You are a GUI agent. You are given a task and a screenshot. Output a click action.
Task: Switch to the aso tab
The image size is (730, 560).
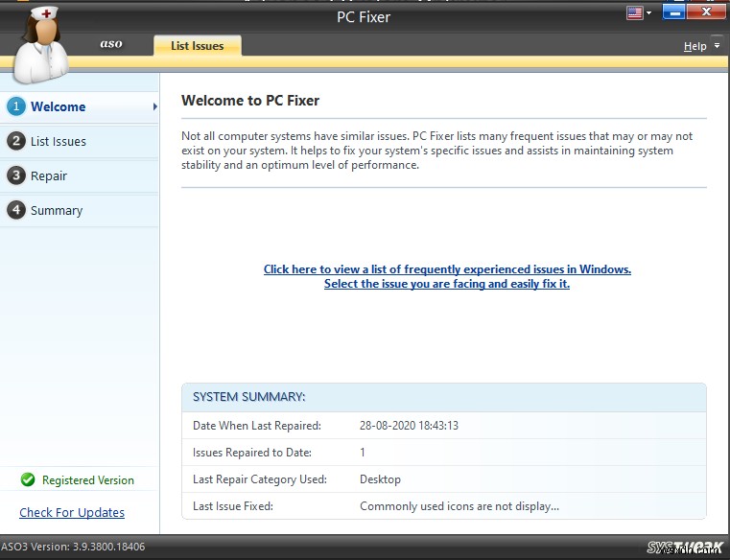tap(111, 44)
